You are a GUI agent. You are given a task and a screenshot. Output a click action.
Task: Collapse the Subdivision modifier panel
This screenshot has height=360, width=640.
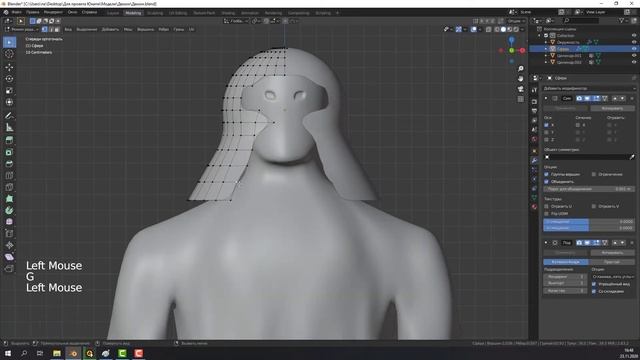click(546, 243)
